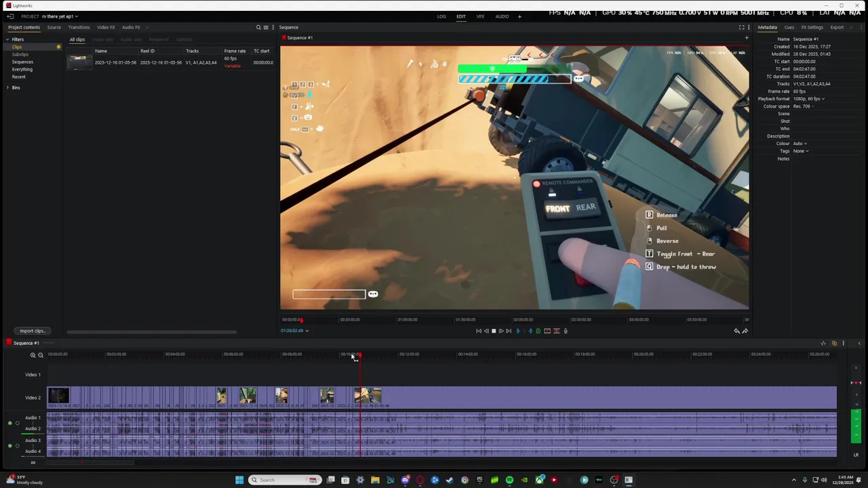Click the Project contents horizontal scrollbar

[x=152, y=332]
